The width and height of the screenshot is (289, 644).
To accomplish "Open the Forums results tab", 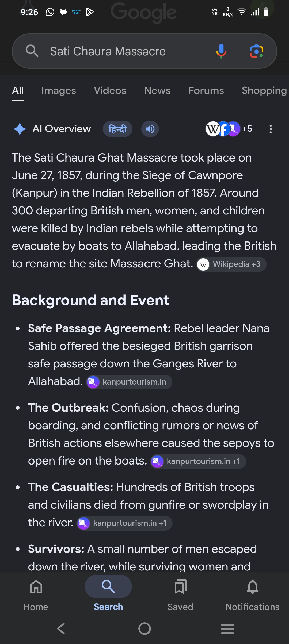I will pyautogui.click(x=206, y=91).
